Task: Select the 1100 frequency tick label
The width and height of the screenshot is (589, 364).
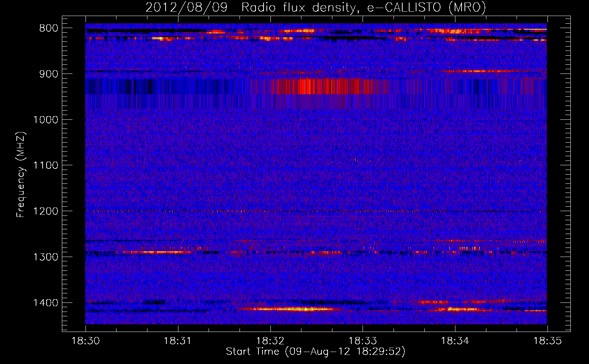Action: click(x=46, y=166)
